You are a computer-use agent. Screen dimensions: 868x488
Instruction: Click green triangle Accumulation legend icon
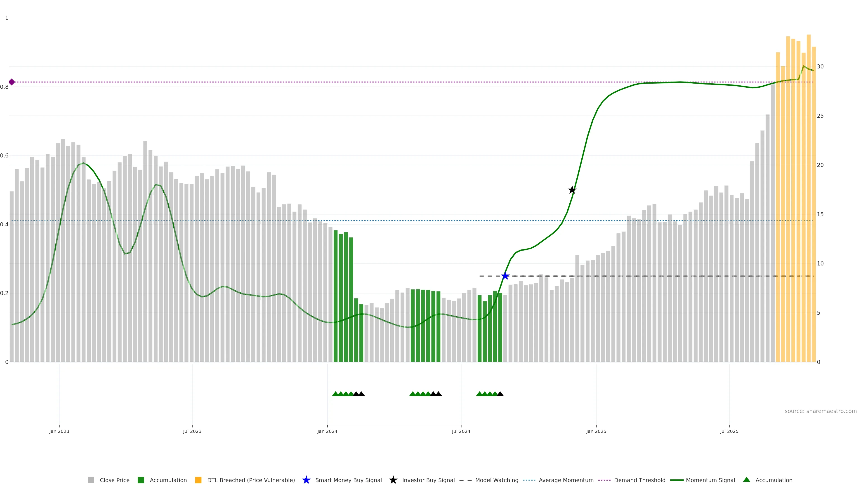746,480
